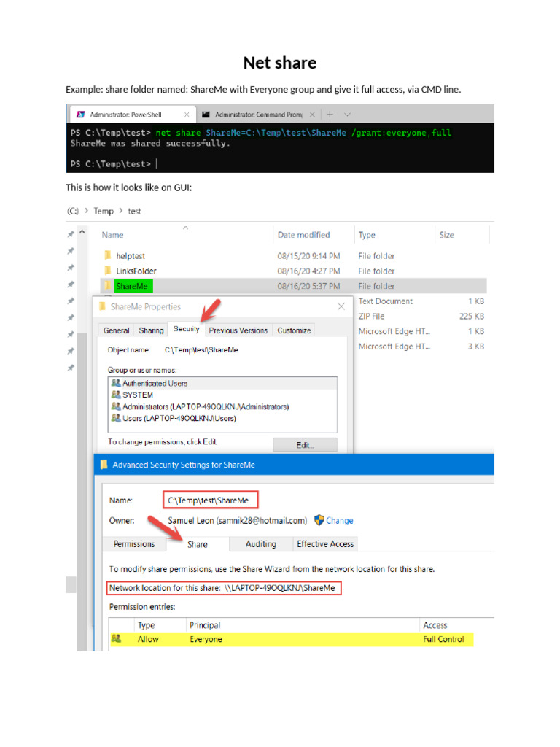The image size is (560, 747).
Task: Sort by the Name column header
Action: coord(112,235)
